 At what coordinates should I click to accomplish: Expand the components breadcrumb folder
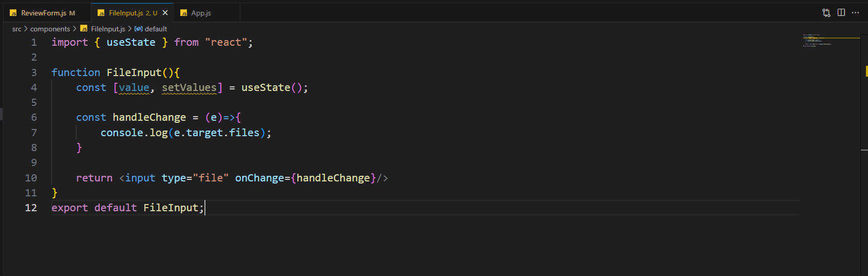(x=50, y=29)
